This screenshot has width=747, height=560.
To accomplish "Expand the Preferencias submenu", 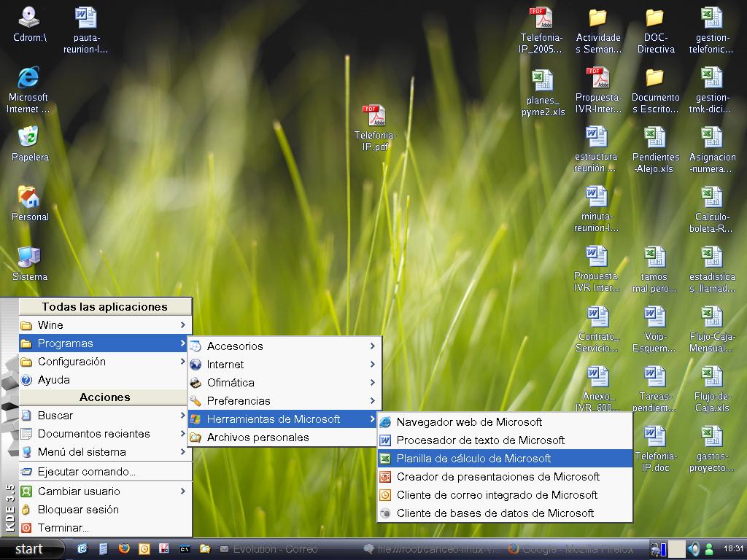I will (285, 401).
